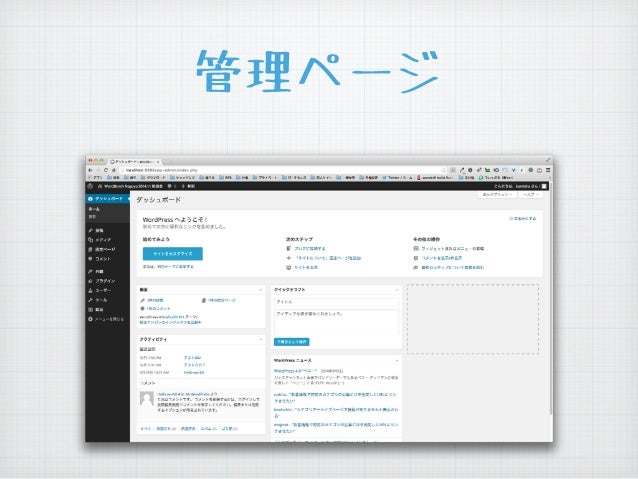The width and height of the screenshot is (638, 479).
Task: Click the クイックドラフト title input field
Action: coord(336,302)
